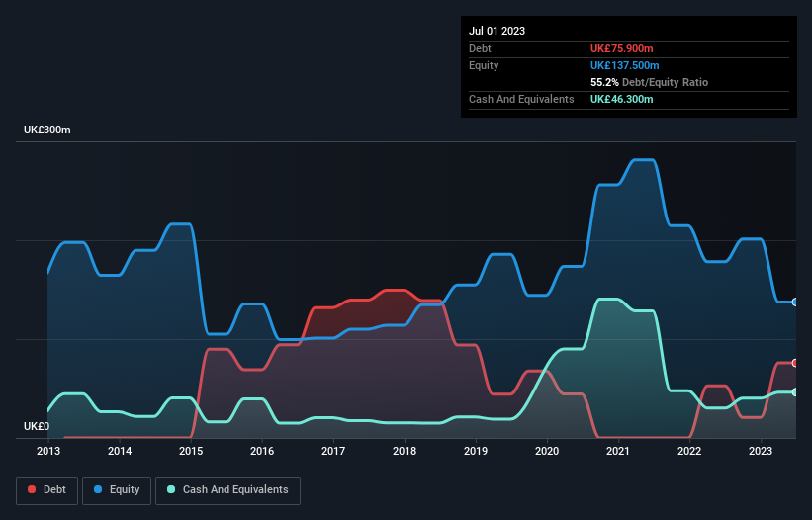Click Cash And Equivalents label in tooltip
This screenshot has width=812, height=520.
point(521,99)
